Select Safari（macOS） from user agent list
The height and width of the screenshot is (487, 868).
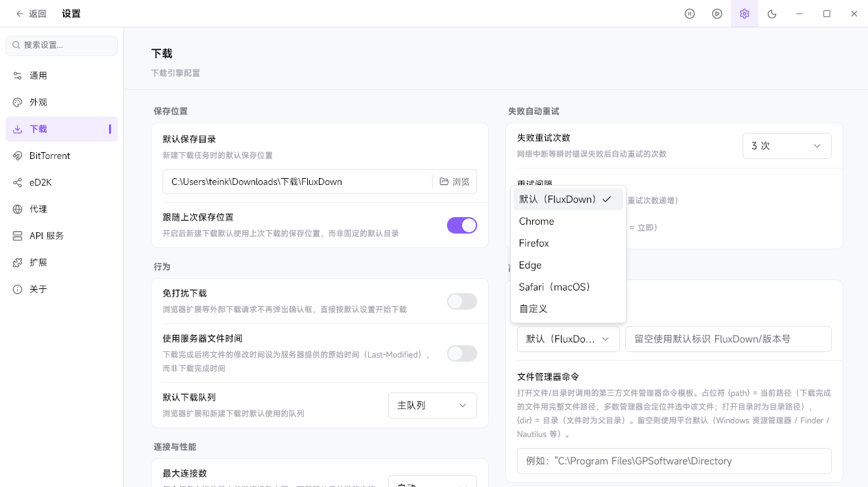point(568,287)
